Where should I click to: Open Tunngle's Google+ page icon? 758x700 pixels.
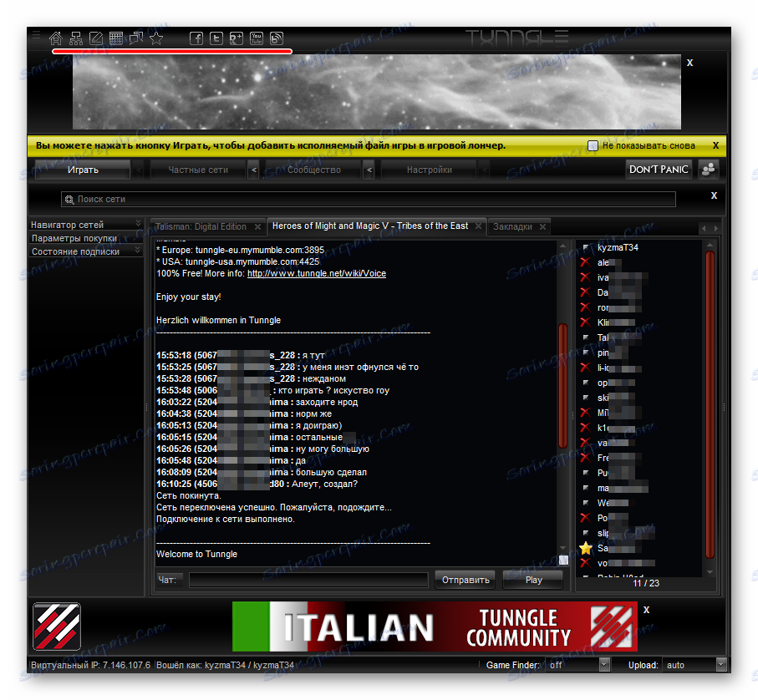[237, 38]
